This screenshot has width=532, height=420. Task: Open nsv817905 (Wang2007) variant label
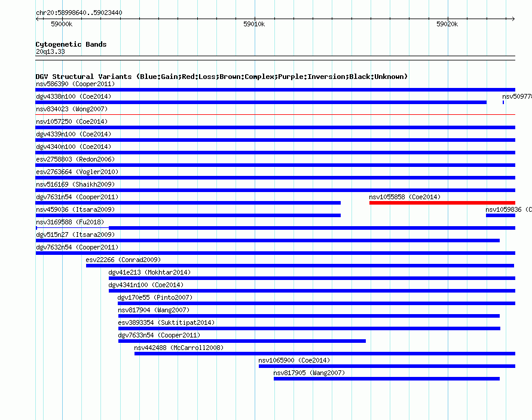[309, 373]
